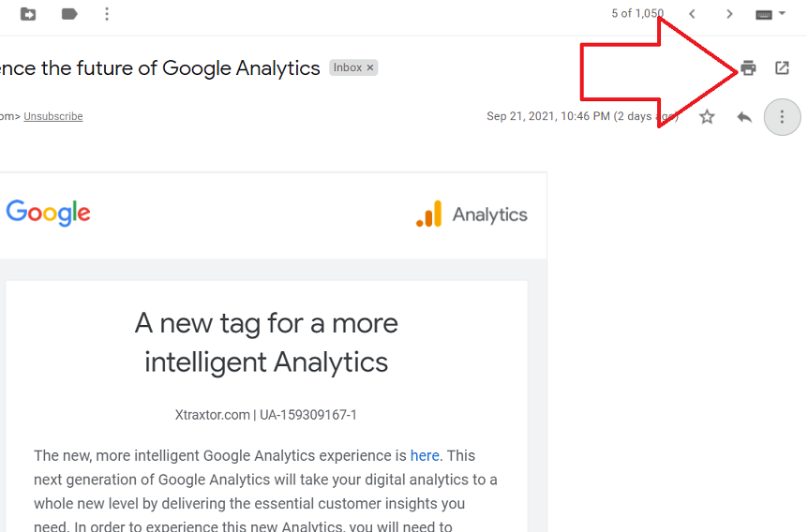Reply using the arrow icon
This screenshot has width=808, height=532.
(x=744, y=117)
